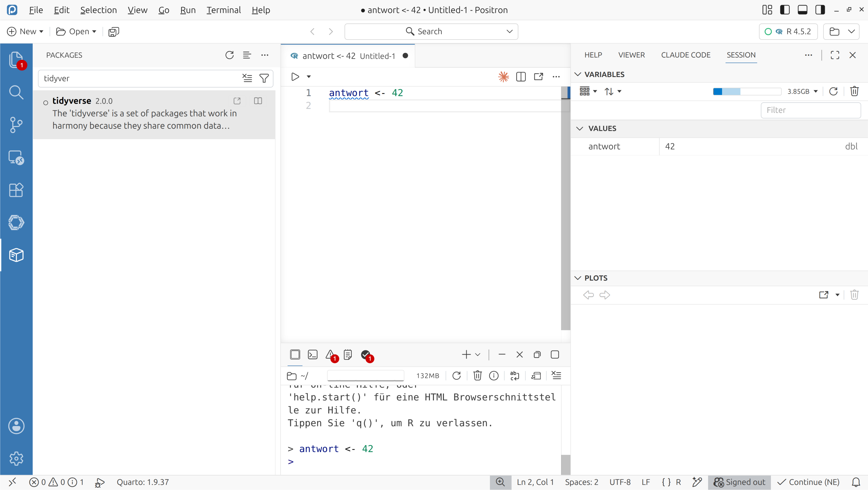Screen dimensions: 868x490
Task: Run the current R file
Action: (295, 77)
